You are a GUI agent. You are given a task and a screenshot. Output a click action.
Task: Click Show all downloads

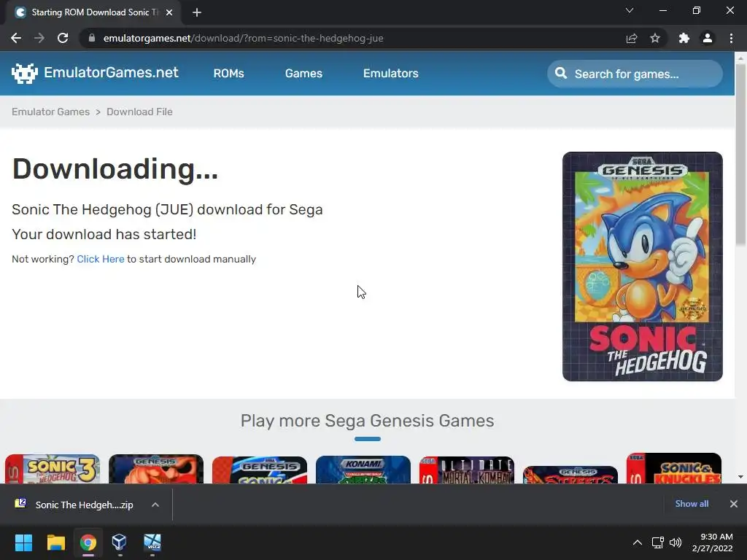692,504
